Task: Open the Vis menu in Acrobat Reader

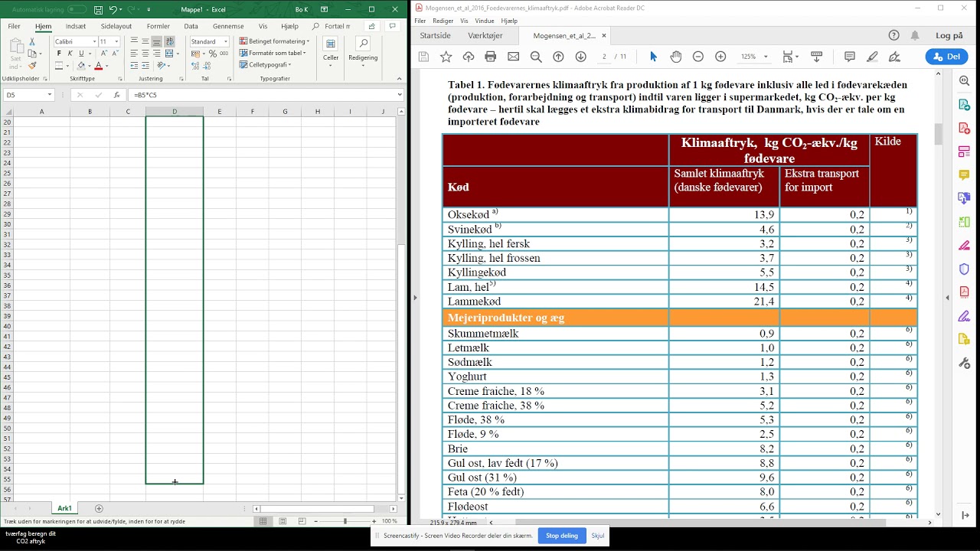Action: pos(464,21)
